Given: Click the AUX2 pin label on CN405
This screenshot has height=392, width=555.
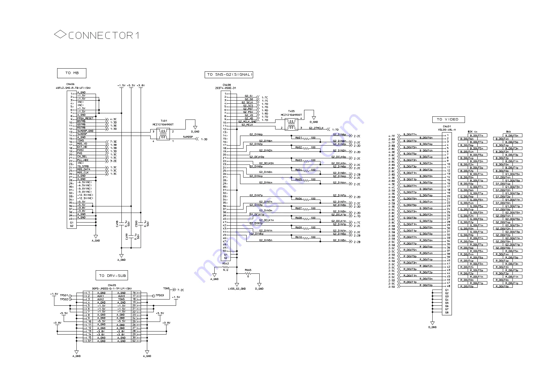Looking at the screenshot, I should 101,299.
